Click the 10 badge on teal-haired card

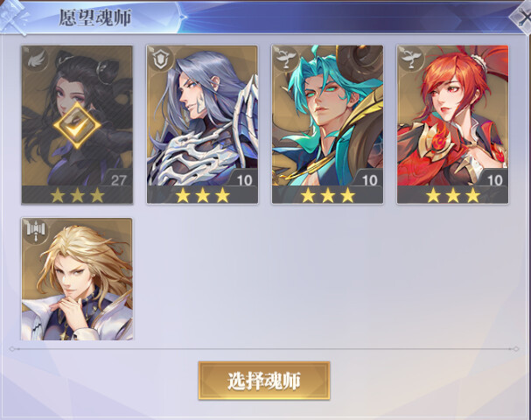pos(369,179)
